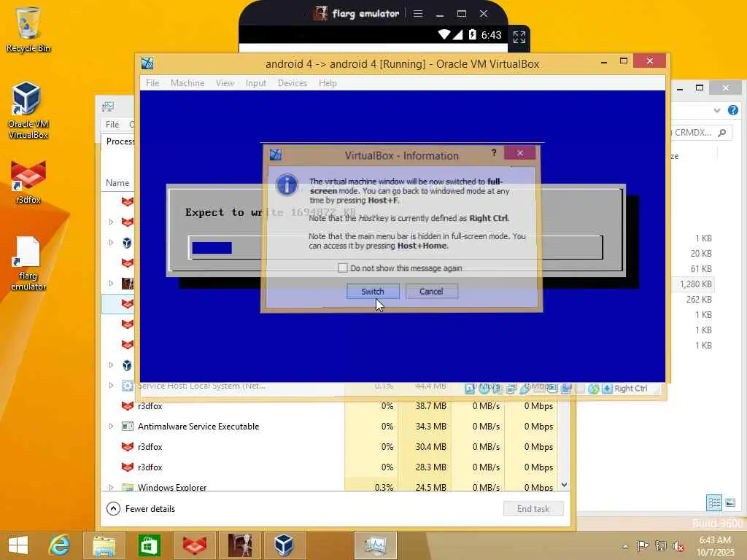
Task: Open the muted volume icon in system tray
Action: [x=678, y=545]
